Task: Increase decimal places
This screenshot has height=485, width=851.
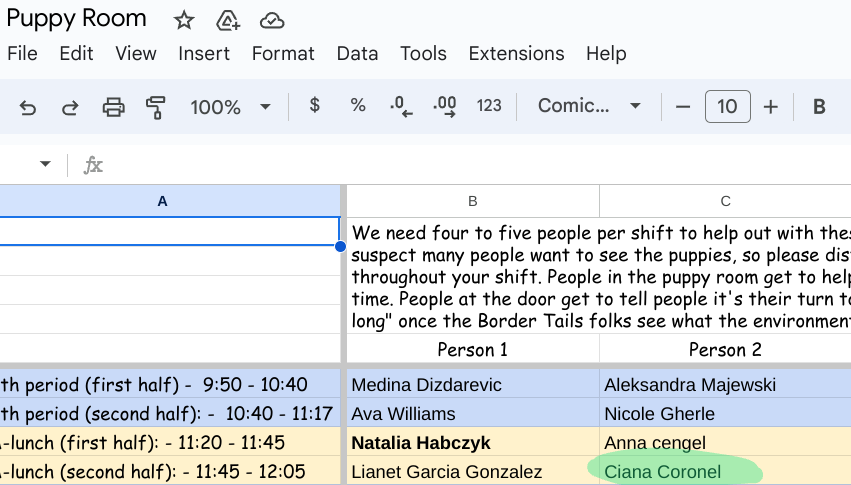Action: click(445, 106)
